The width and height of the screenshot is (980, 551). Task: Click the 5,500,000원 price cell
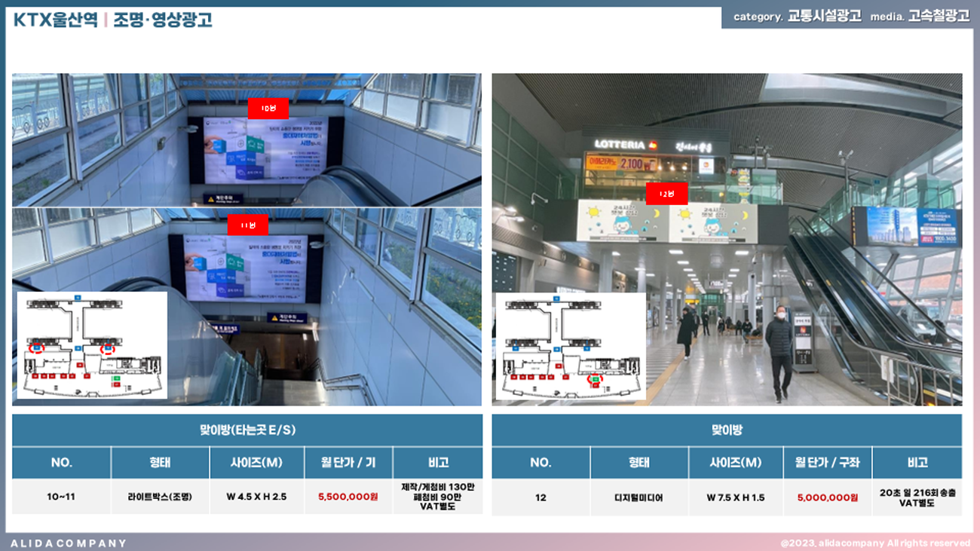348,497
